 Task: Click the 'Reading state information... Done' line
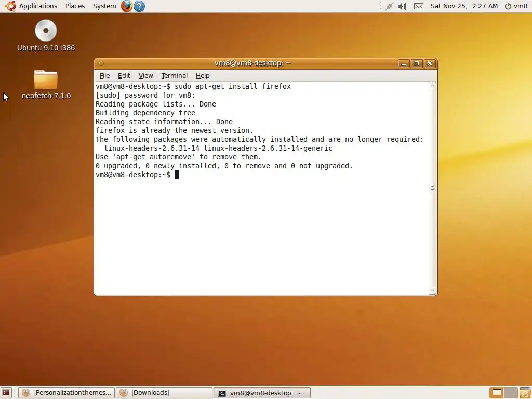[x=164, y=122]
